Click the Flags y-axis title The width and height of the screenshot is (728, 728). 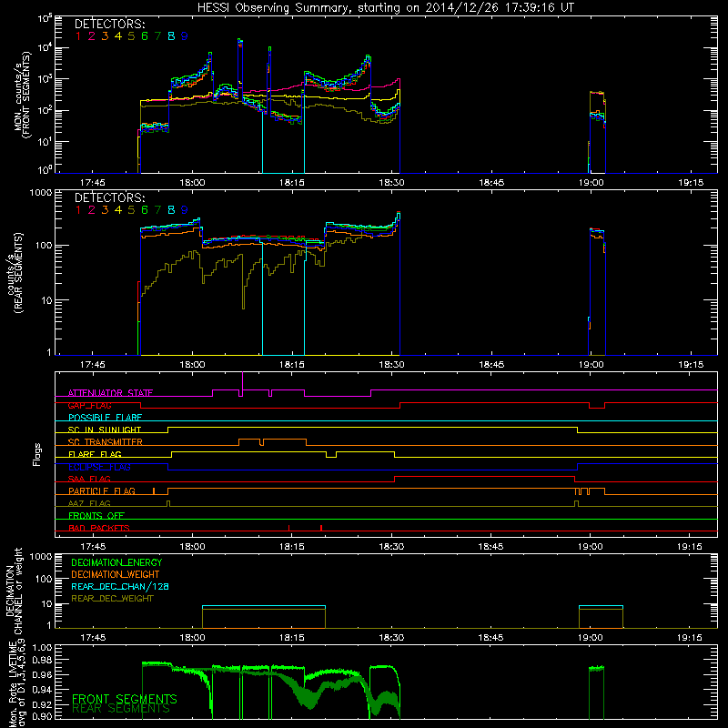[x=36, y=454]
